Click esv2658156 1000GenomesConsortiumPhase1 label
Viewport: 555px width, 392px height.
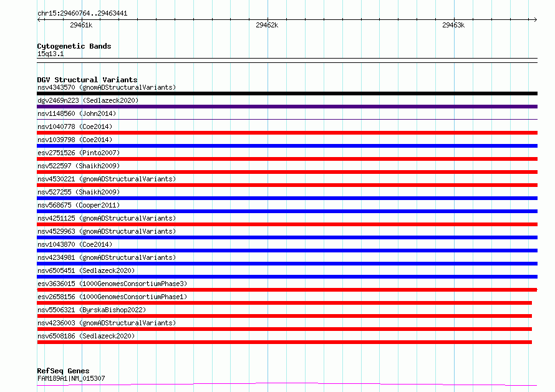pyautogui.click(x=112, y=297)
